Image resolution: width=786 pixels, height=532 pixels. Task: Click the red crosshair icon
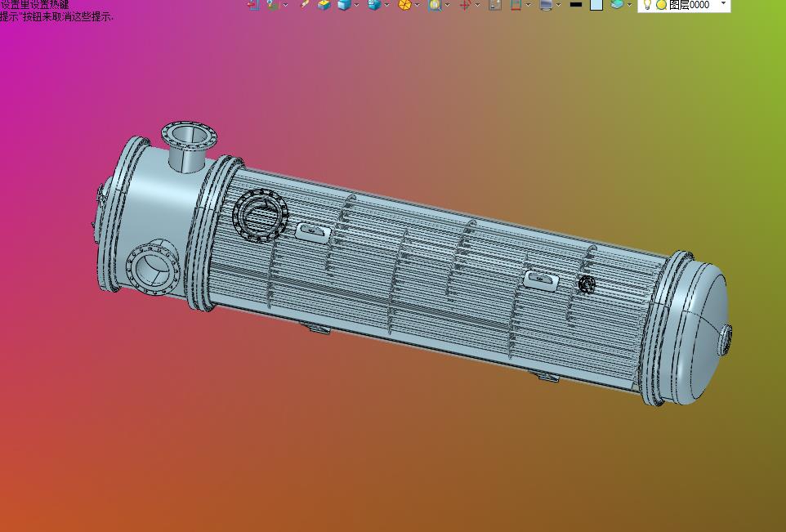tap(465, 5)
